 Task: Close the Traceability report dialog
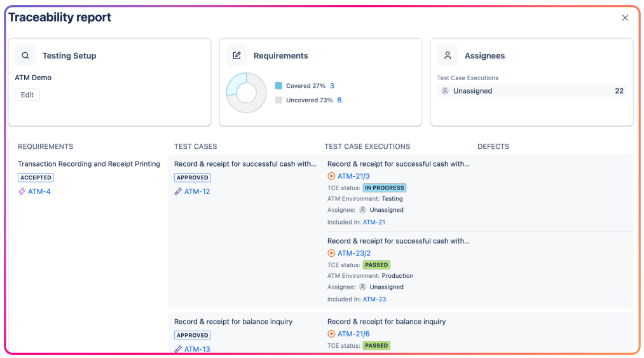(625, 18)
